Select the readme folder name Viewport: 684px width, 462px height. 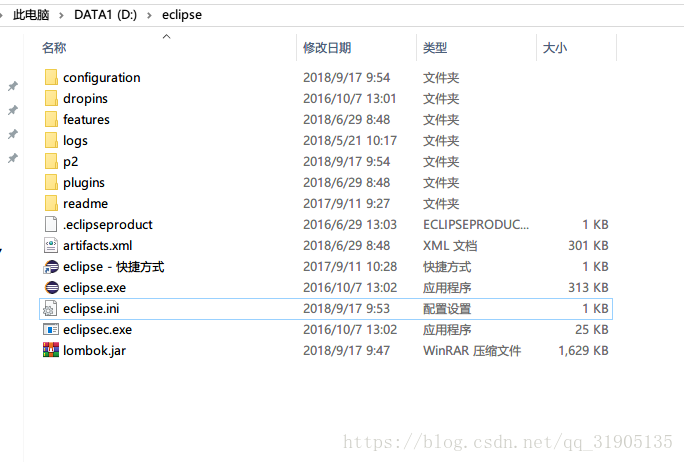point(86,203)
